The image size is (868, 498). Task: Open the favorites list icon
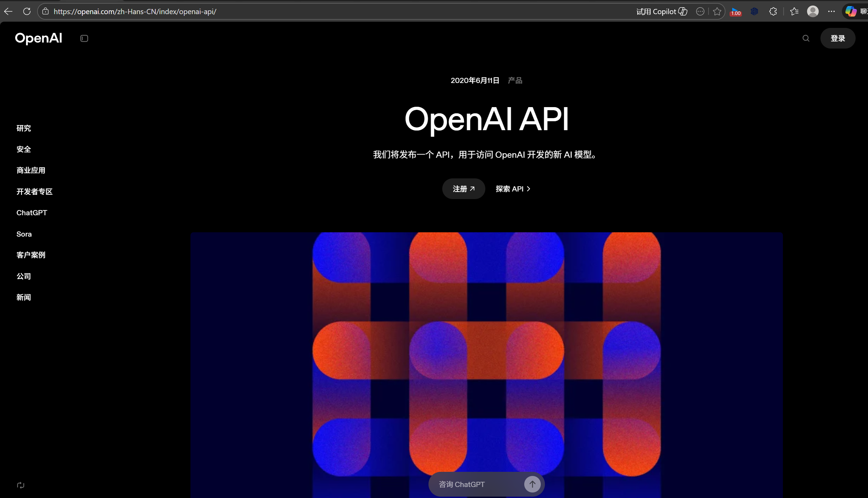(795, 11)
